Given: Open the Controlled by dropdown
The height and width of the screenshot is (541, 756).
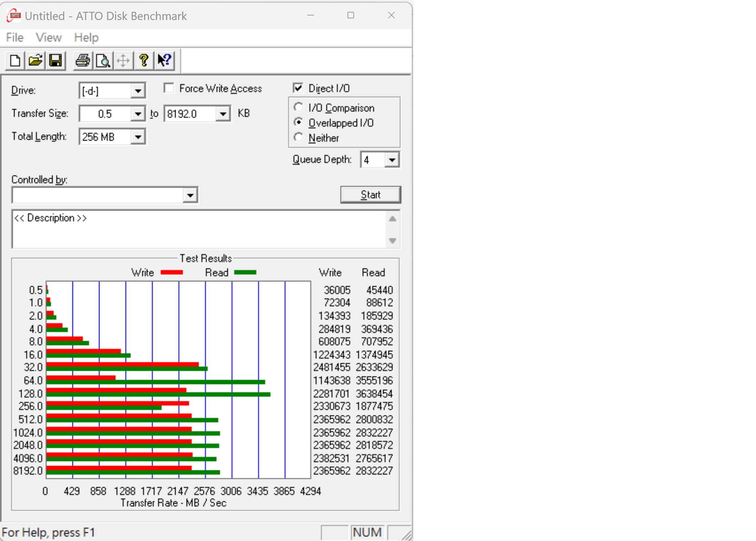Looking at the screenshot, I should click(190, 195).
